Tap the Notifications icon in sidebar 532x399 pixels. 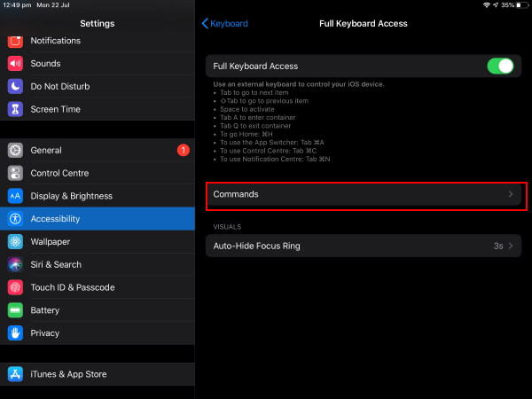click(15, 41)
